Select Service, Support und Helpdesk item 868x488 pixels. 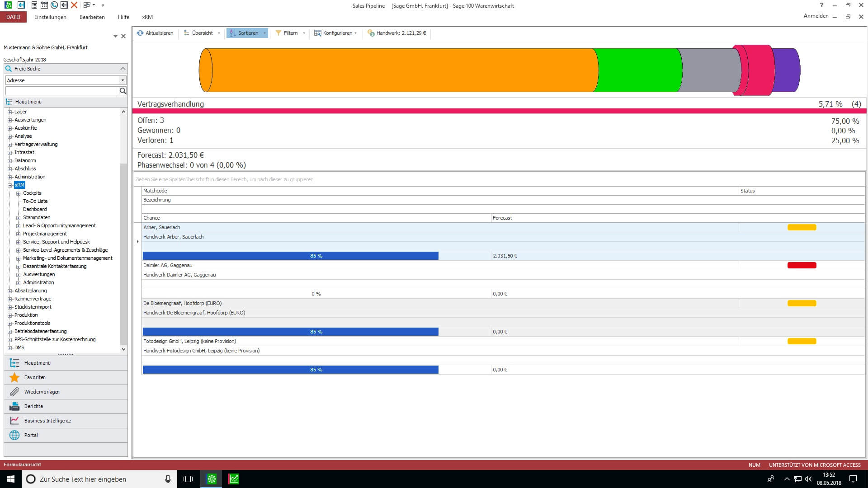click(57, 242)
